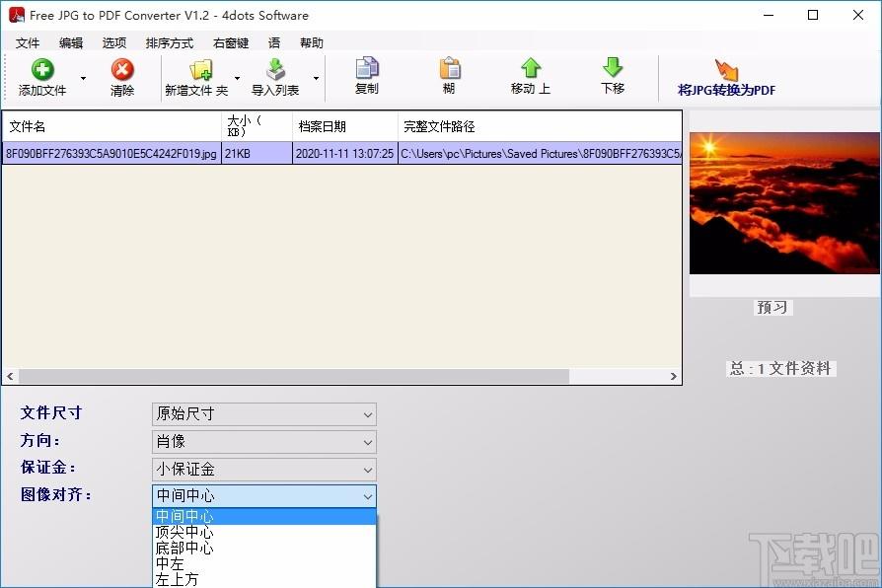Select 底部中心 option in alignment list
Viewport: 882px width, 588px height.
pos(263,548)
